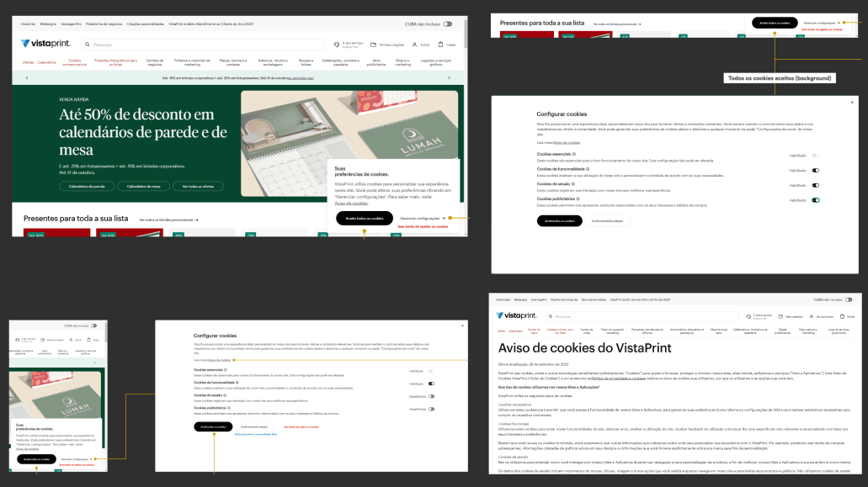This screenshot has width=868, height=487.
Task: Click the bag icon on the cookie notice page
Action: (842, 317)
